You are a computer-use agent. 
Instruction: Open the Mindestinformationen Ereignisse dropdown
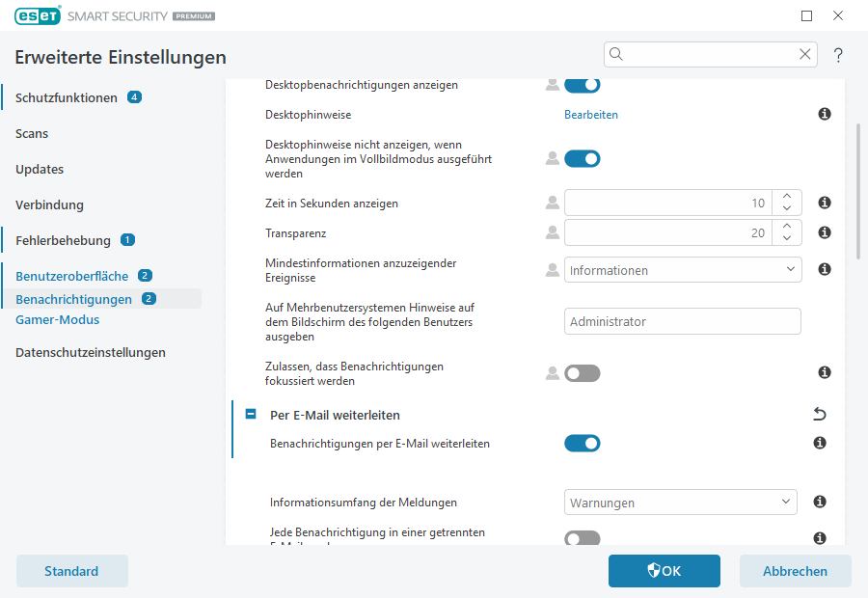[x=682, y=269]
